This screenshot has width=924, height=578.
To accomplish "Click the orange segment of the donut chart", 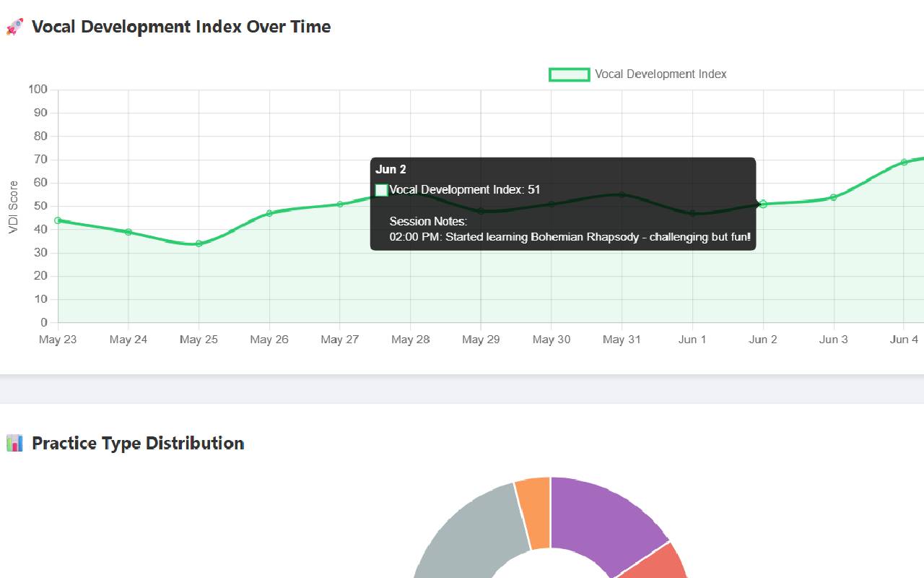I will click(x=533, y=513).
